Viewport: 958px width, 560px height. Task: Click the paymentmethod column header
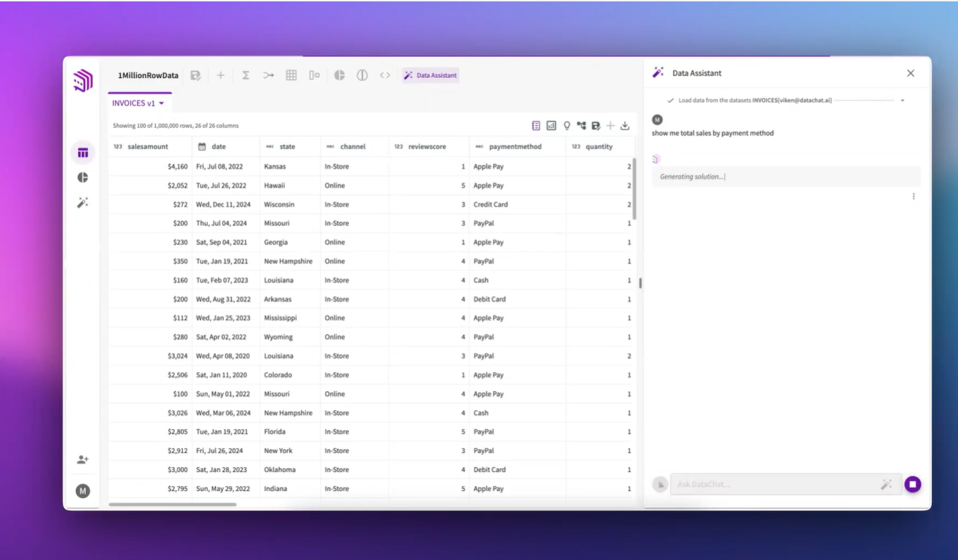pyautogui.click(x=514, y=147)
